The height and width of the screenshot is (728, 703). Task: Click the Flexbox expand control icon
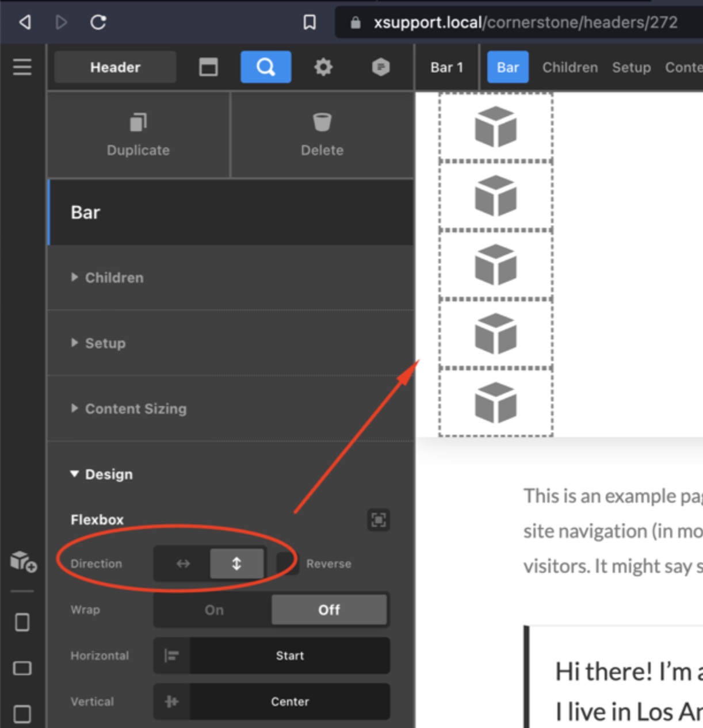378,520
